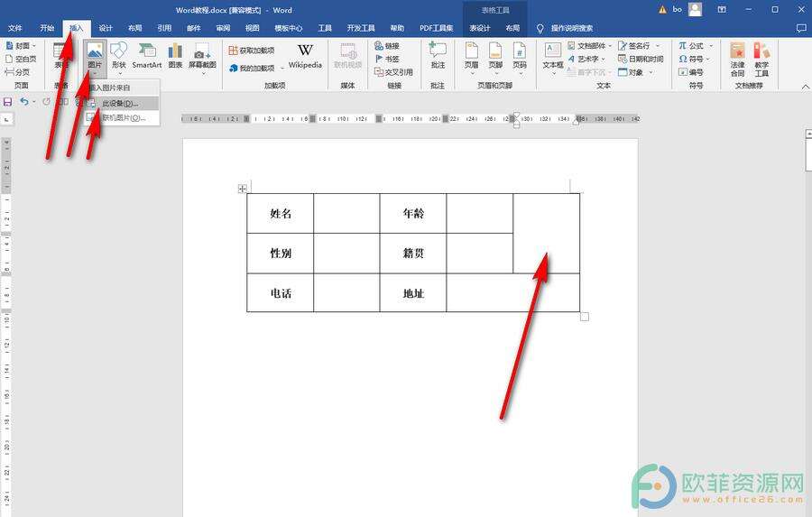The width and height of the screenshot is (812, 517).
Task: Open the 艺术字 WordArt gallery
Action: [586, 59]
